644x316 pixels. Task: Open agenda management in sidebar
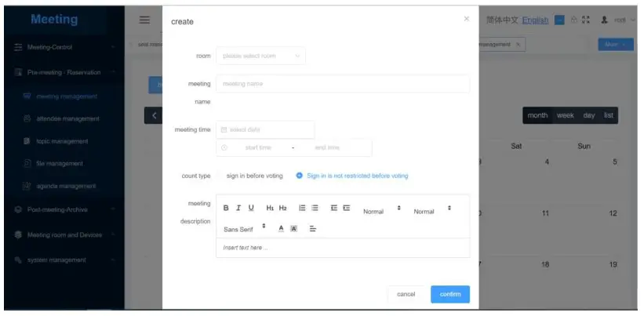[66, 186]
